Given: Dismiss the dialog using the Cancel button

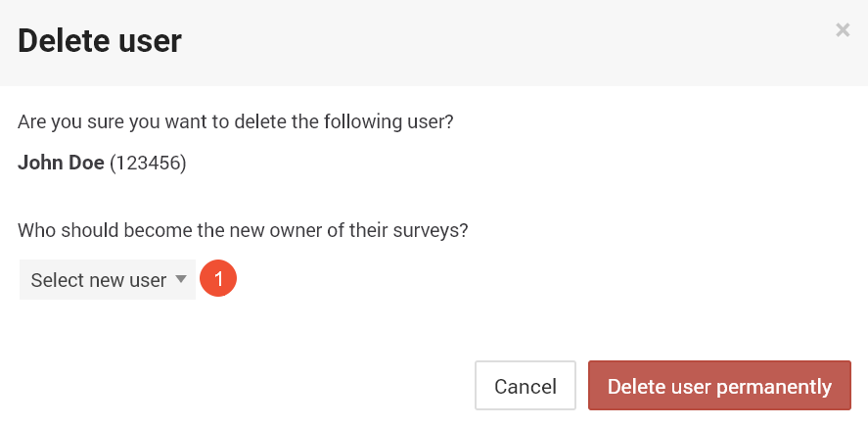Looking at the screenshot, I should (x=525, y=386).
